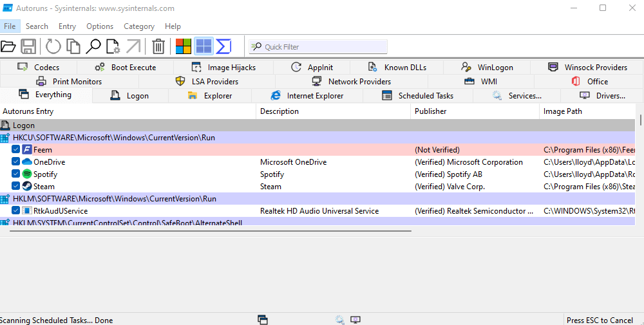Click the blue Sigma toolbar icon
Image resolution: width=644 pixels, height=325 pixels.
pyautogui.click(x=223, y=46)
